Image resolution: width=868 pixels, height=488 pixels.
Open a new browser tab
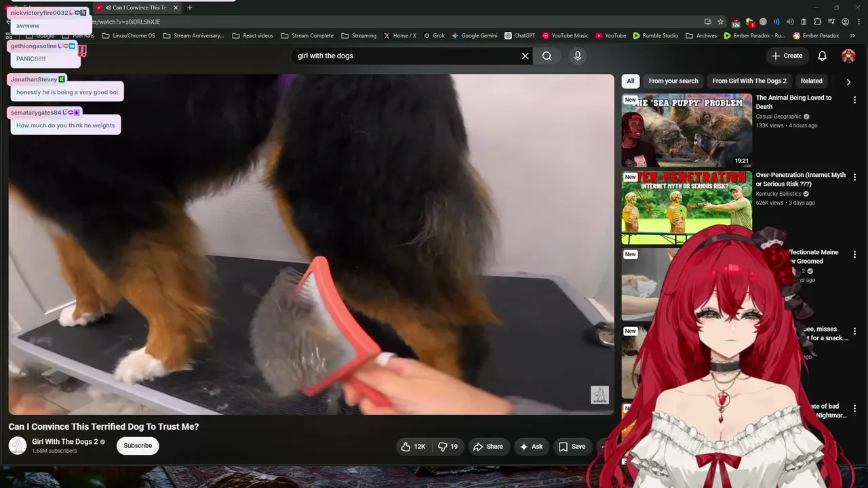point(190,7)
